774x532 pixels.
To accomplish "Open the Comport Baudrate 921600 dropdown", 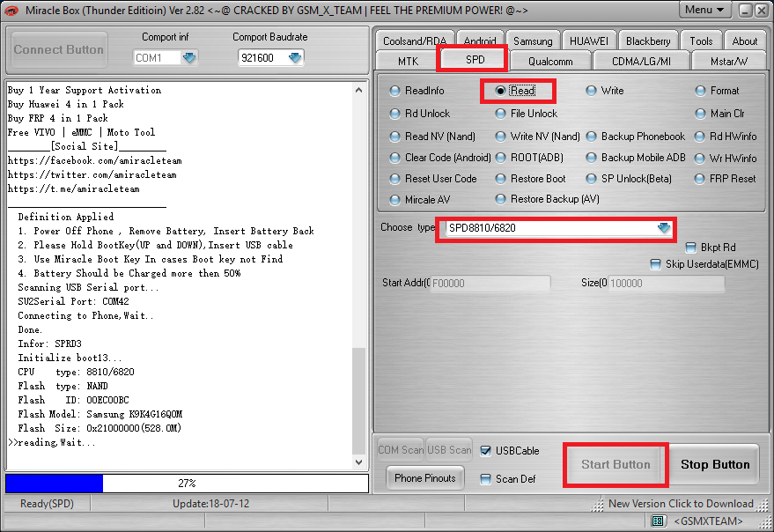I will click(x=295, y=58).
